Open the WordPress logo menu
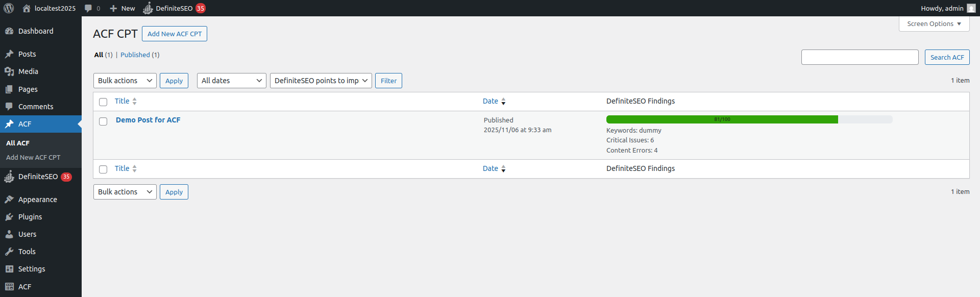The height and width of the screenshot is (297, 980). click(9, 8)
